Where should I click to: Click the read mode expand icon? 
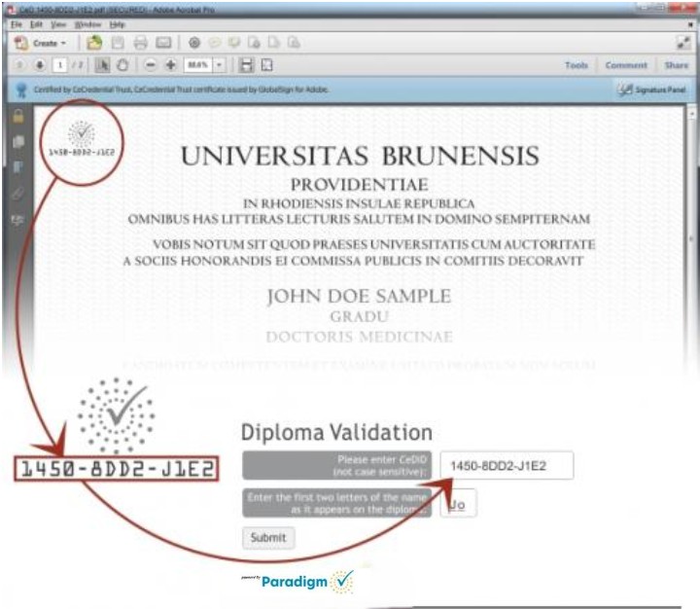683,43
